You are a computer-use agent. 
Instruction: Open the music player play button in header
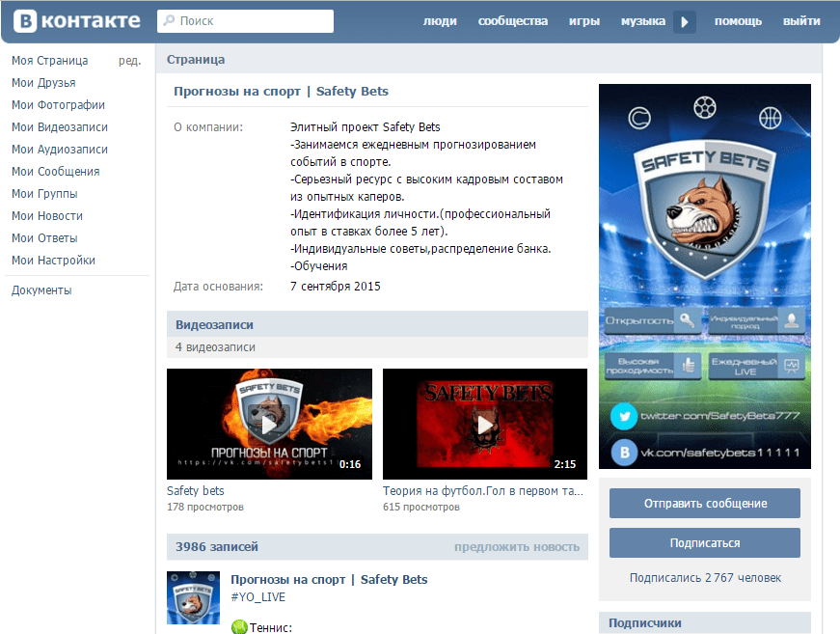[684, 22]
